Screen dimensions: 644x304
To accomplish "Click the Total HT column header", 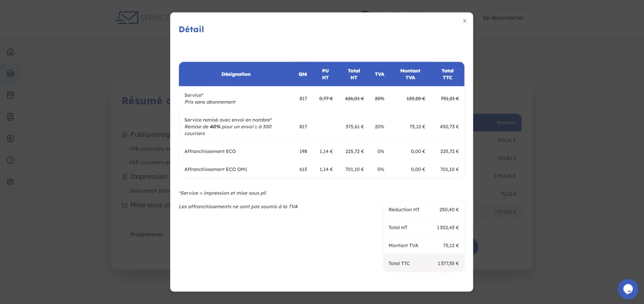I will (354, 74).
